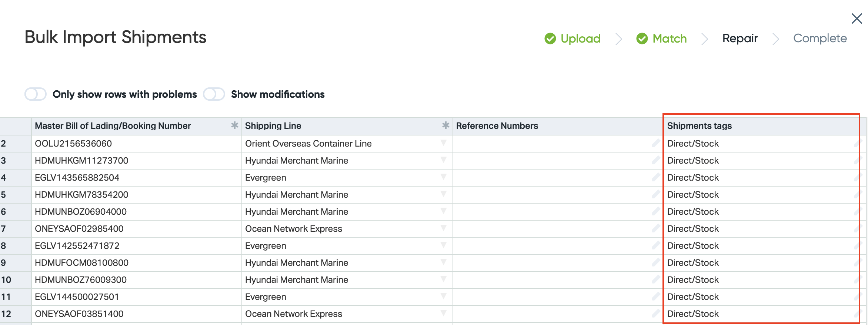Go to the Complete step
The width and height of the screenshot is (868, 325).
pyautogui.click(x=820, y=38)
